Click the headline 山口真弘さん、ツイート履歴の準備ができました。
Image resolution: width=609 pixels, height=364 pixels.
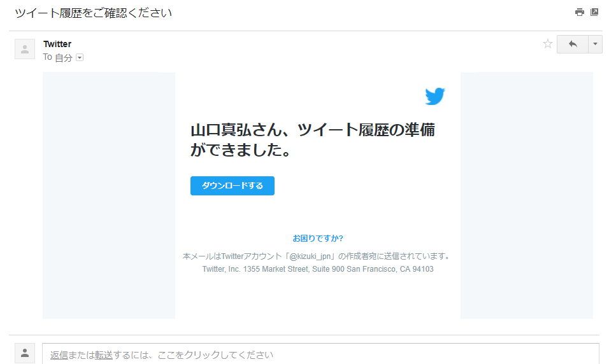pyautogui.click(x=313, y=140)
